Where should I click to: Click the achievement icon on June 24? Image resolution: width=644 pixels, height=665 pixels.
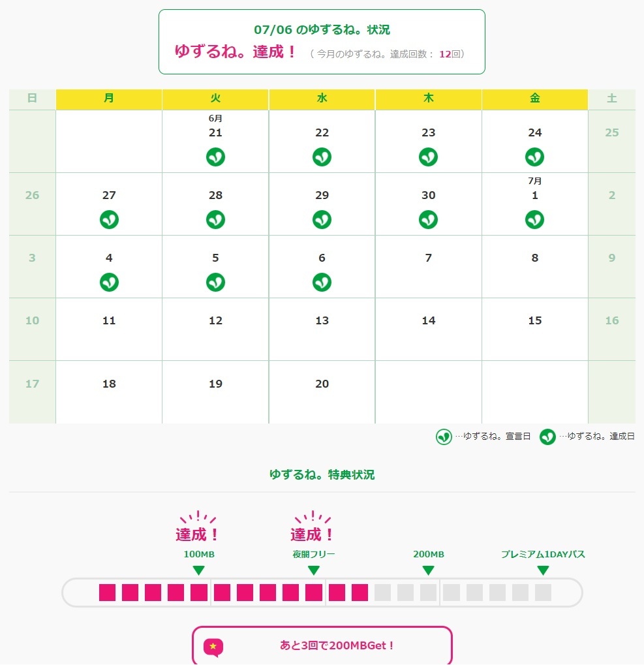coord(534,157)
